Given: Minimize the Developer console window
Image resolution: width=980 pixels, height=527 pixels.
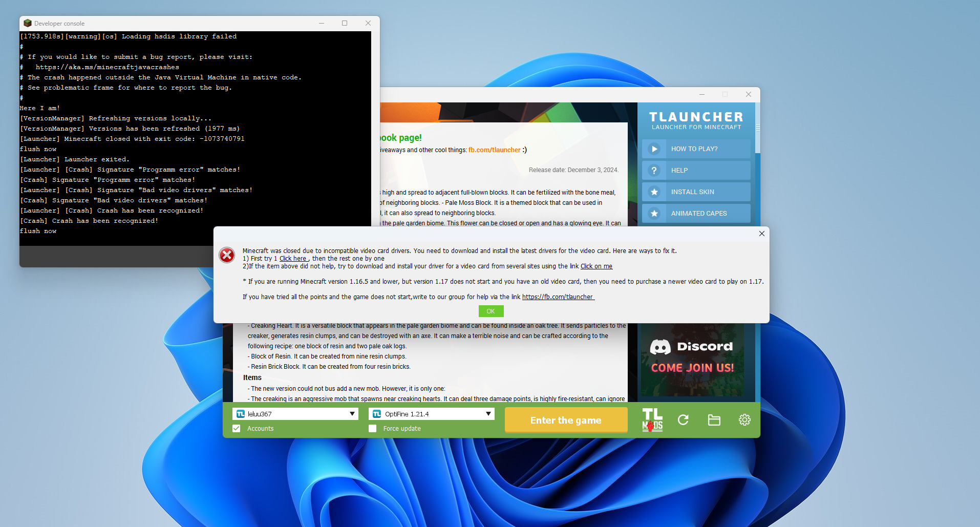Looking at the screenshot, I should (322, 23).
